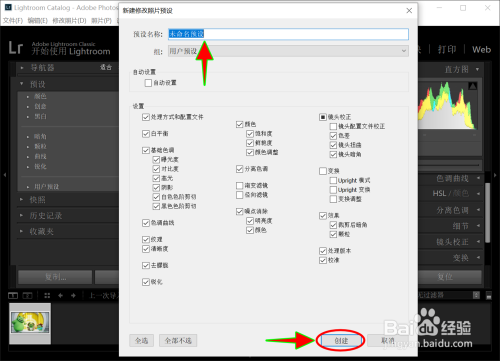Image resolution: width=500 pixels, height=361 pixels.
Task: Collapse the right panel with the edge arrow
Action: [x=495, y=175]
